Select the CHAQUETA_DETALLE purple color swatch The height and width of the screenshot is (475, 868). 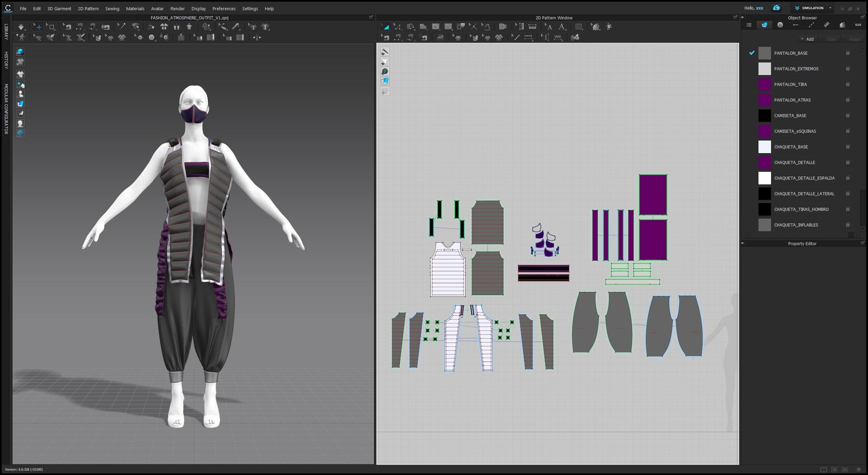(x=764, y=163)
